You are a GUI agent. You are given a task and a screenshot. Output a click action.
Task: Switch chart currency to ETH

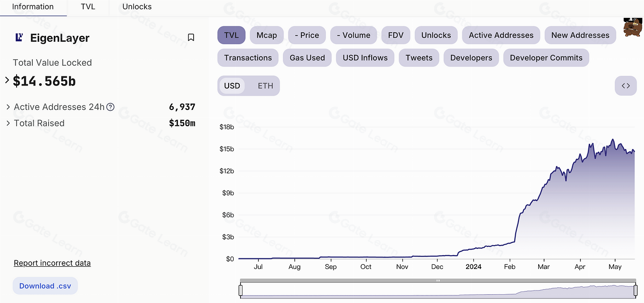point(265,86)
